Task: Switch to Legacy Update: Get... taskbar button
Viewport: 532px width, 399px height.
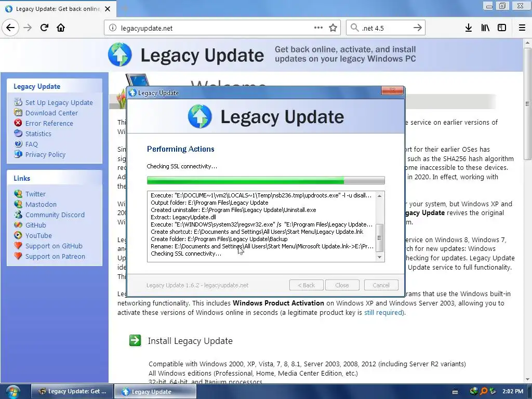Action: tap(72, 391)
